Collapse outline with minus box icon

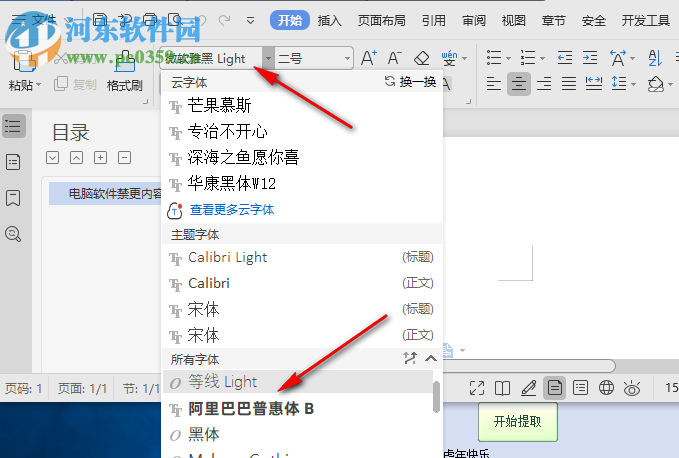[124, 158]
